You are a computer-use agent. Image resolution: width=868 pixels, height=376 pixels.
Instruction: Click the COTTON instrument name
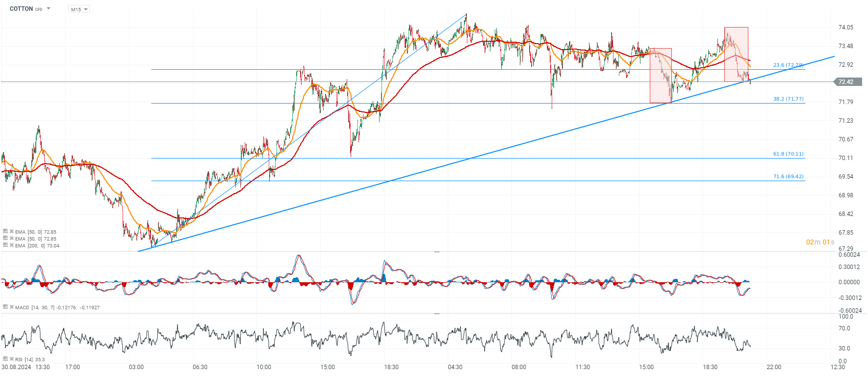coord(22,9)
